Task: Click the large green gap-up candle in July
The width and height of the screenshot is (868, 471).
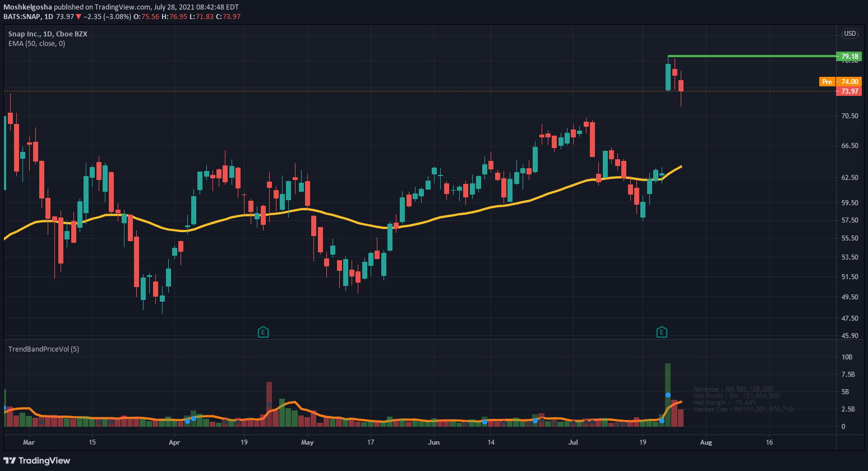Action: (x=668, y=77)
